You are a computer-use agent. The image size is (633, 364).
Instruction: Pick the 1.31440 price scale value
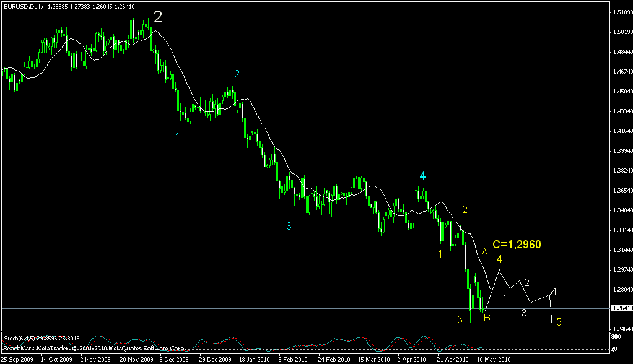622,250
